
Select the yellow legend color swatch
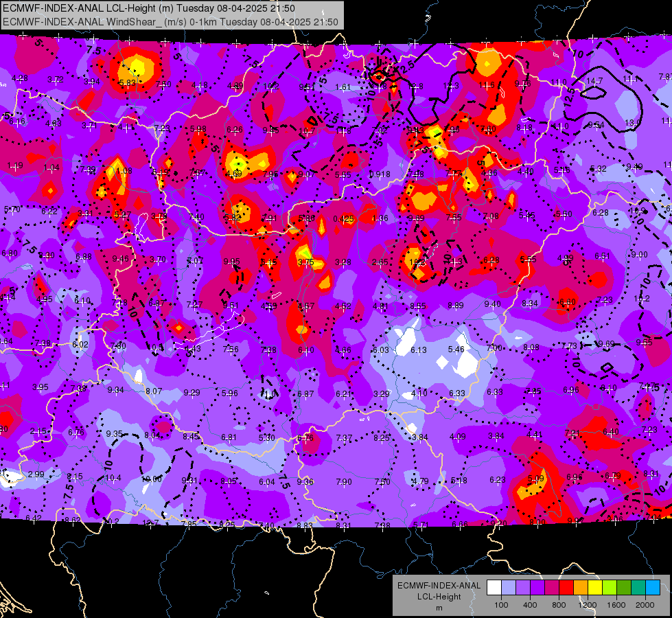coord(595,588)
